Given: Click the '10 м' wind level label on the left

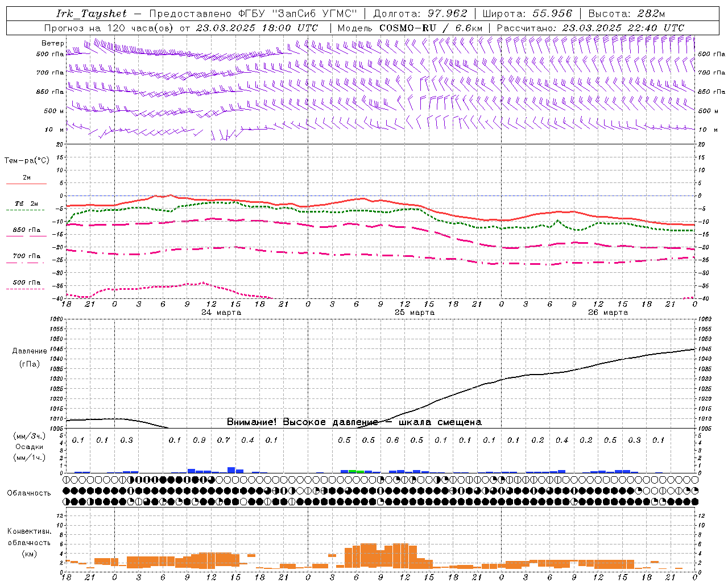Looking at the screenshot, I should 54,130.
